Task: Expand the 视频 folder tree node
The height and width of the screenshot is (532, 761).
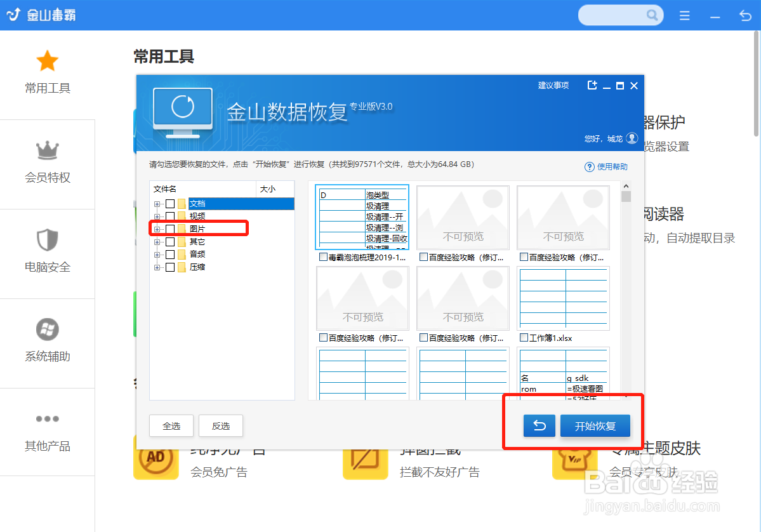Action: point(156,216)
